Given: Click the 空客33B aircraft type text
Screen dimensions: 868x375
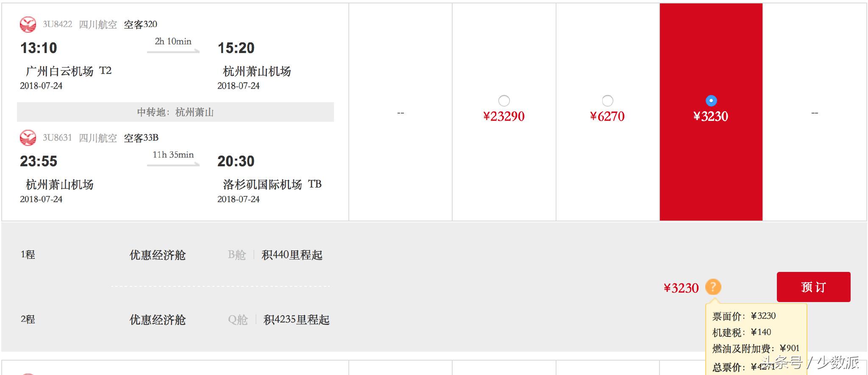Looking at the screenshot, I should tap(141, 138).
